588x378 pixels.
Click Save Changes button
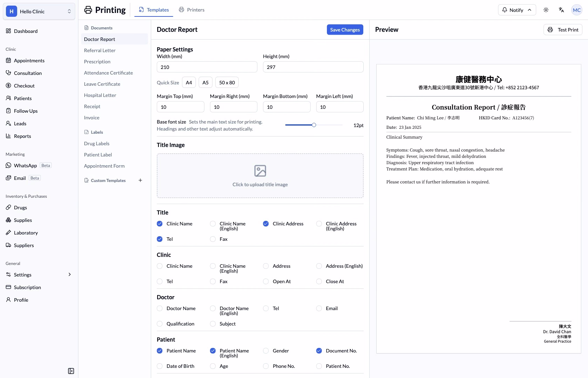[345, 30]
